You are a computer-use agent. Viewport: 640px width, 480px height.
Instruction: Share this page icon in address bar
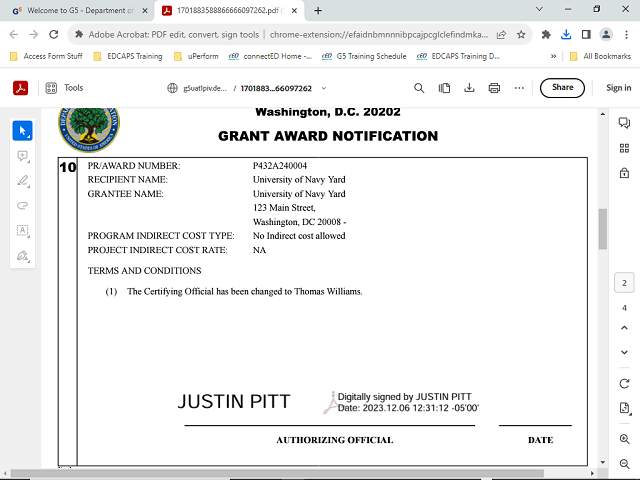pyautogui.click(x=501, y=35)
